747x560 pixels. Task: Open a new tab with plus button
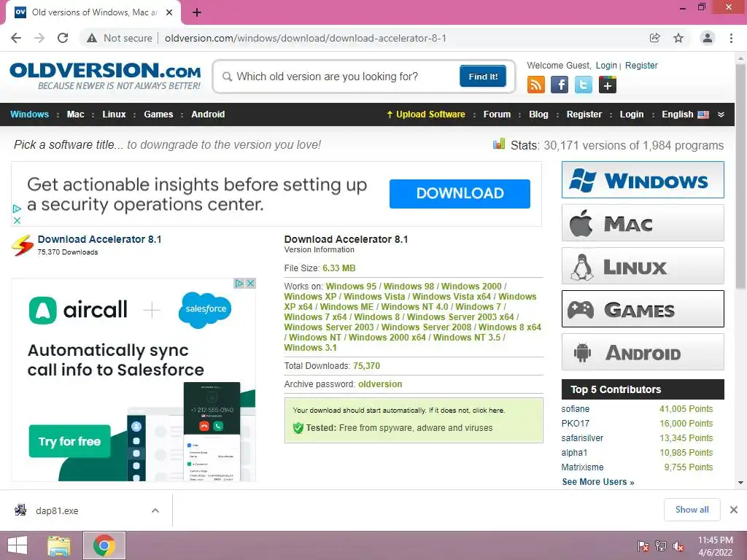[197, 13]
